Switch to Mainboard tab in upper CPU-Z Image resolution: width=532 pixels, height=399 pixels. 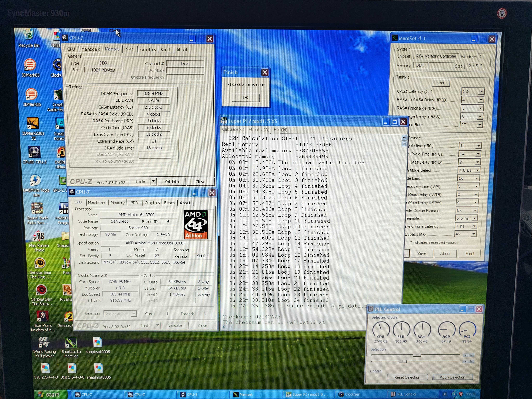pos(91,49)
